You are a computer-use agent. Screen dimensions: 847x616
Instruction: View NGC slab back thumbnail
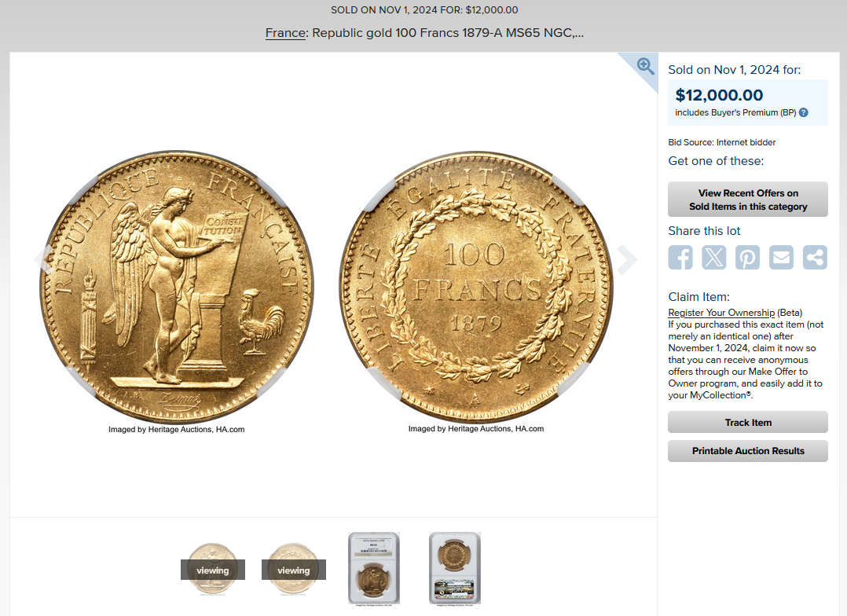tap(455, 568)
